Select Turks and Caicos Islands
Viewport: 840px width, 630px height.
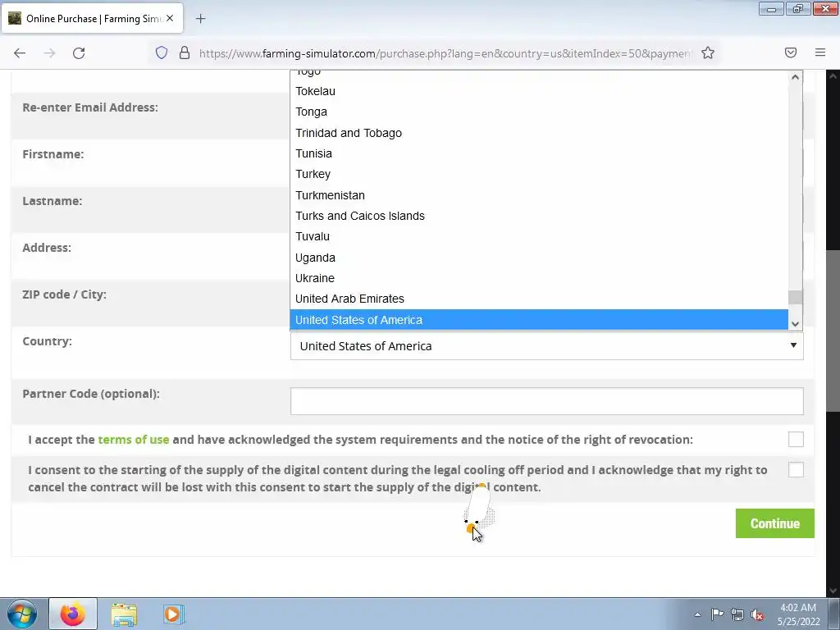click(x=539, y=216)
